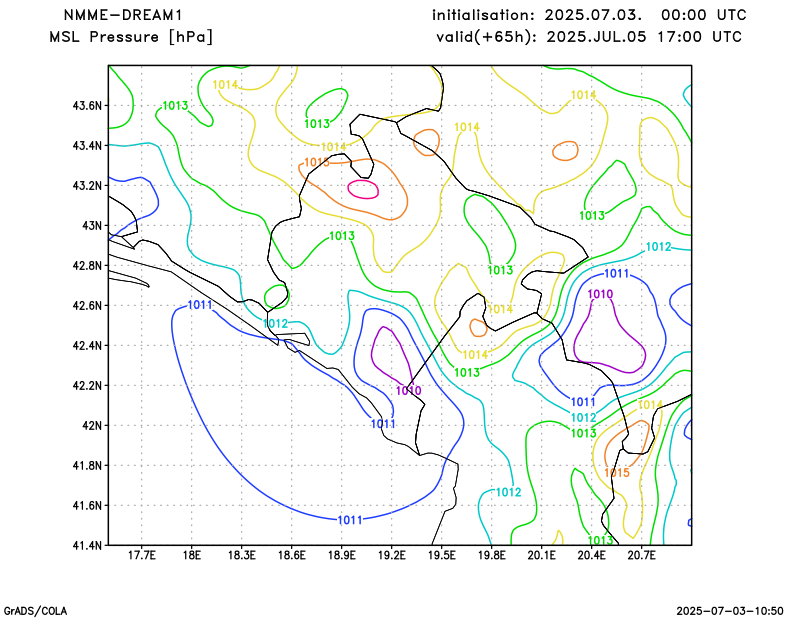Click the 42.4N latitude axis label
This screenshot has height=618, width=800.
87,345
